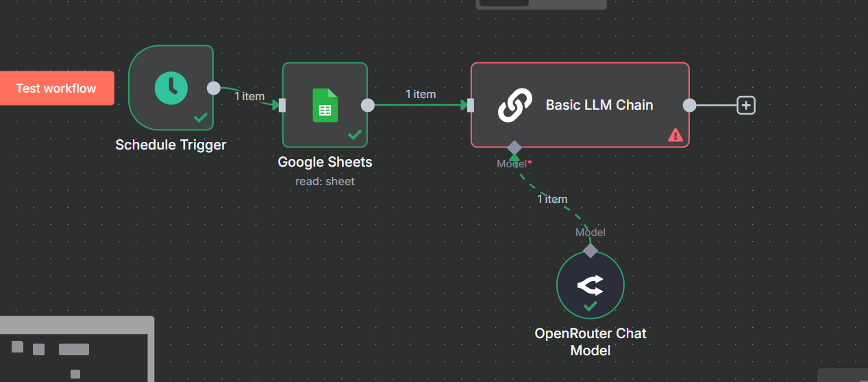Click the canvas minimap in the corner
This screenshot has width=868, height=382.
[77, 349]
